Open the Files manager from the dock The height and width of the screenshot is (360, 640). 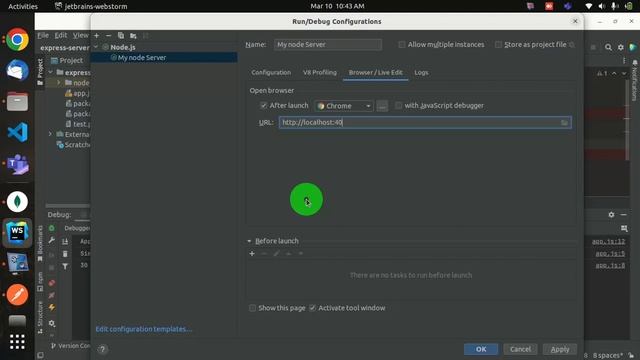point(17,101)
